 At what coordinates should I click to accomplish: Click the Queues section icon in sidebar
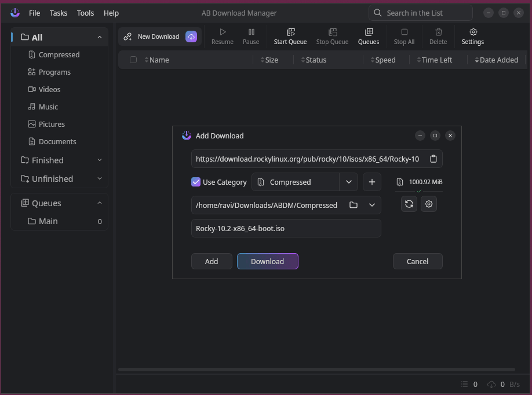point(24,203)
